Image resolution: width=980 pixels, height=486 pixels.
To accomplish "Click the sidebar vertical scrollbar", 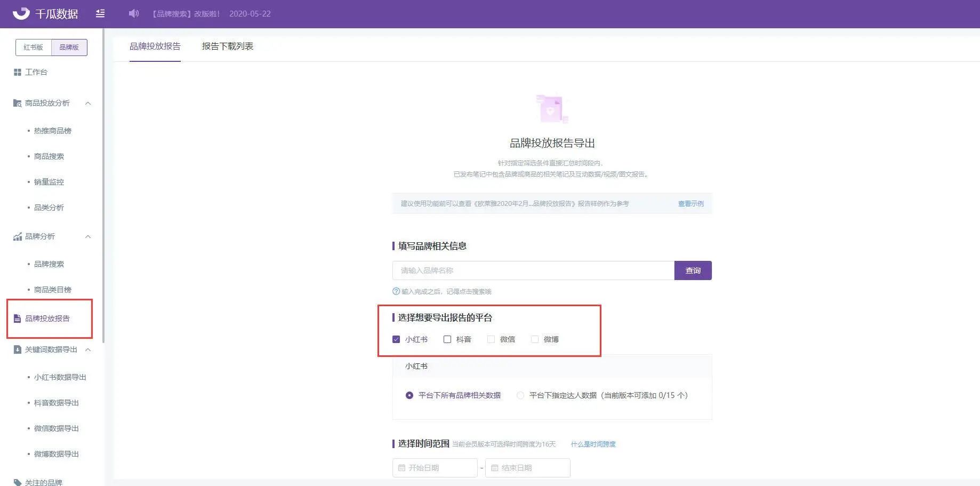I will (x=103, y=187).
